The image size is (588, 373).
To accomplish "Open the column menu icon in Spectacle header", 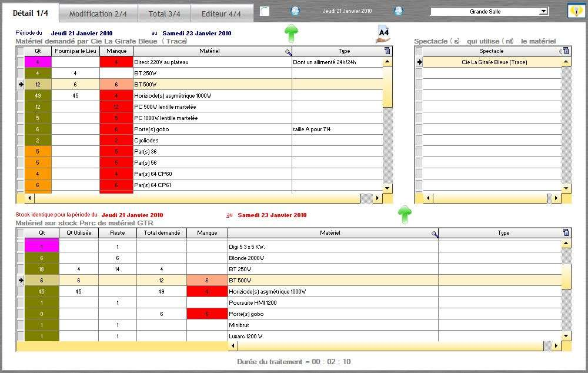I will click(566, 51).
